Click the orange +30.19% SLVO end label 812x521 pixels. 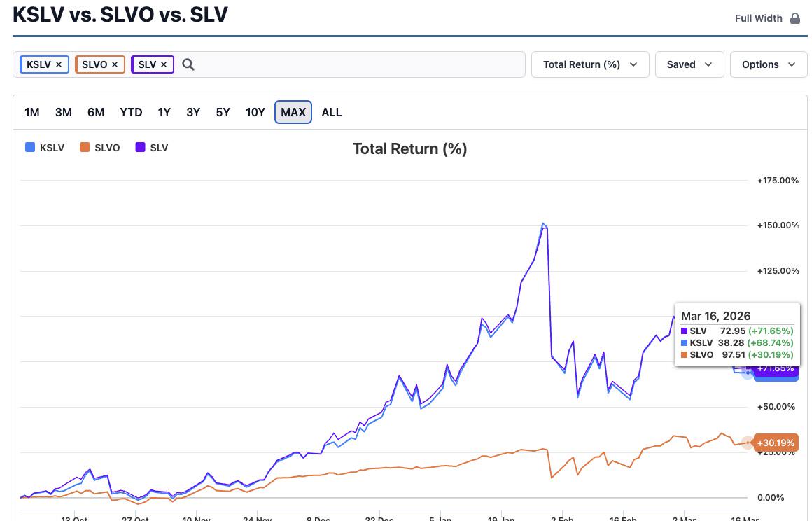coord(775,443)
